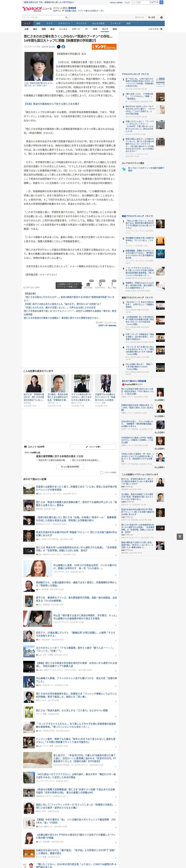This screenshot has width=186, height=868.
Task: Open paid article 7年前にも読んだ論説の一字一句
Action: tap(143, 460)
